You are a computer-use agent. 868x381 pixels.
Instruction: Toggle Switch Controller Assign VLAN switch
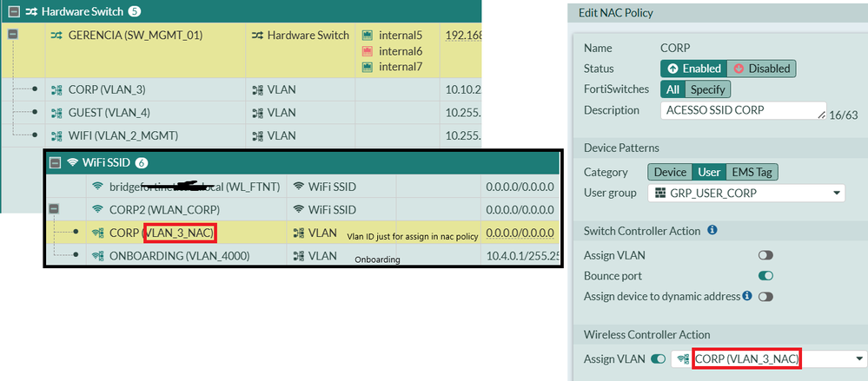(765, 255)
